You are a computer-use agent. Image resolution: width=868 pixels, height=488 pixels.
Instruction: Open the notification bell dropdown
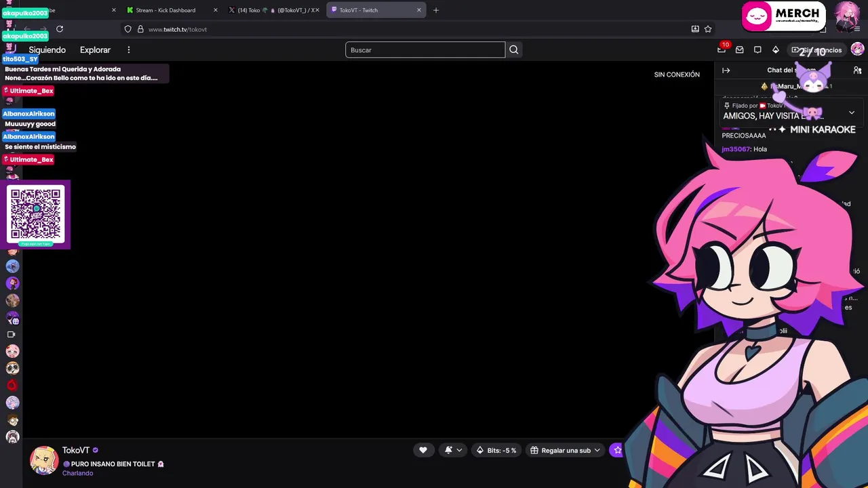(453, 450)
